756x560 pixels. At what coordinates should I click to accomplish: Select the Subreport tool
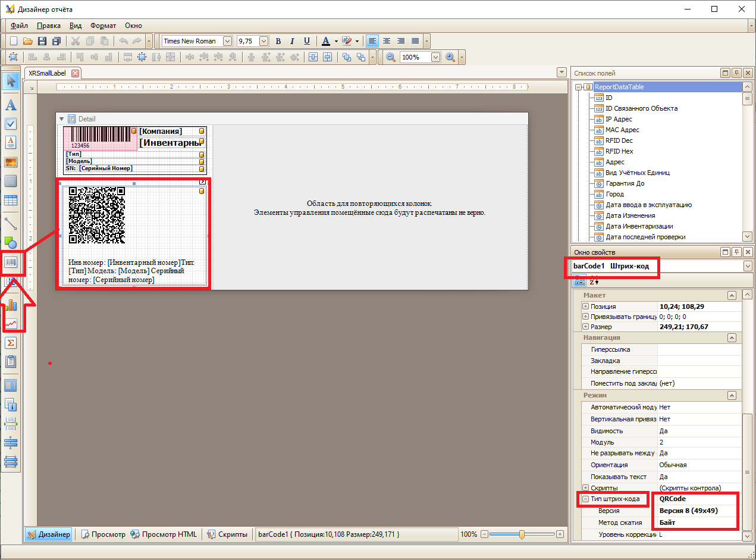[11, 361]
